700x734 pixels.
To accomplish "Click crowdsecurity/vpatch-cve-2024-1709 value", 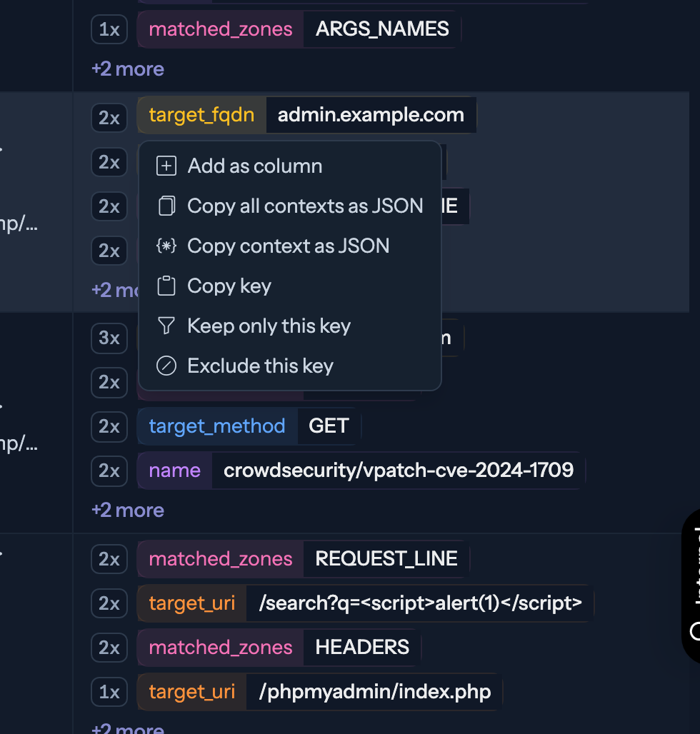I will [399, 471].
